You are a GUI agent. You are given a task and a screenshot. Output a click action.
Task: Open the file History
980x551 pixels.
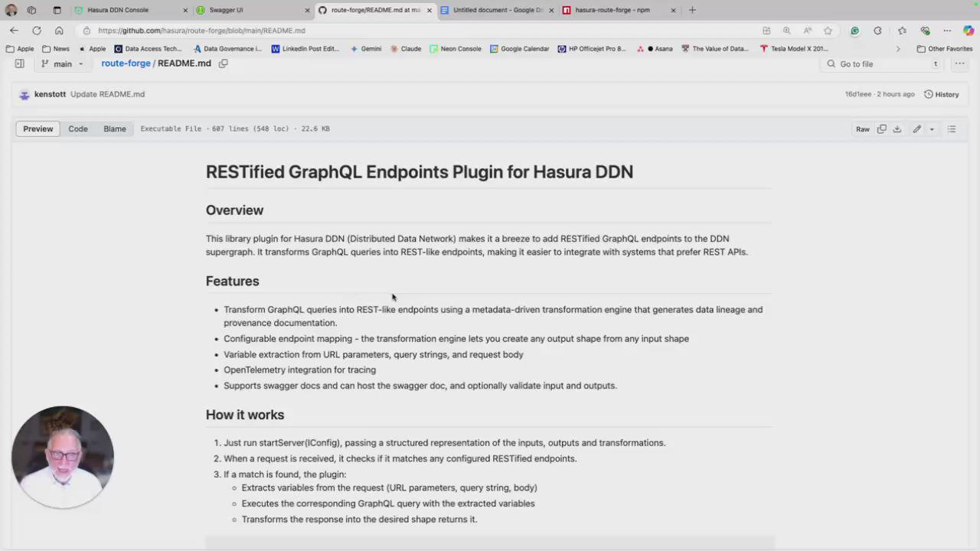(941, 95)
